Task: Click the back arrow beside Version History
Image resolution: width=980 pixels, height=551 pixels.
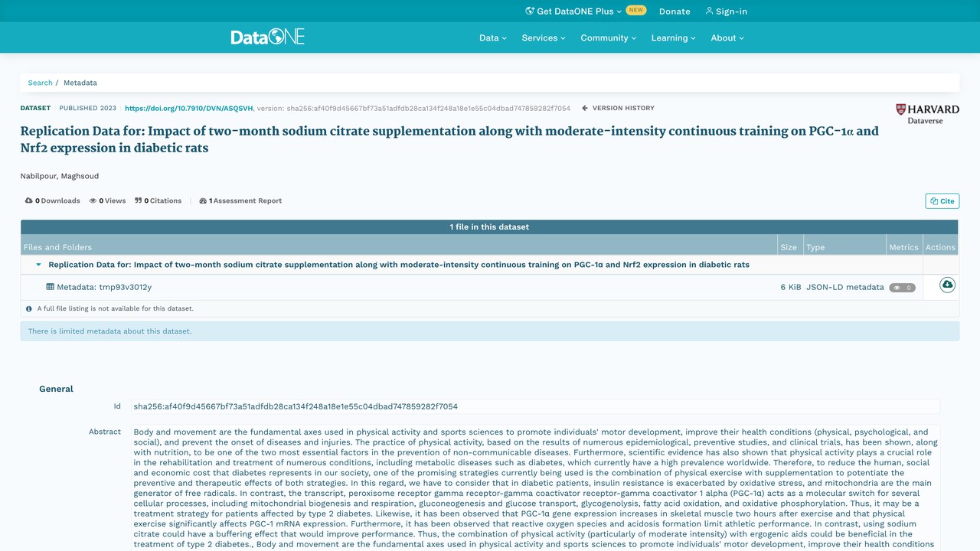Action: point(585,108)
